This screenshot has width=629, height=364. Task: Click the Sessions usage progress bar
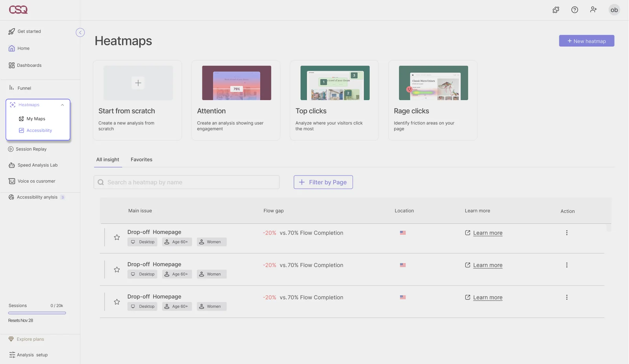[x=37, y=313]
